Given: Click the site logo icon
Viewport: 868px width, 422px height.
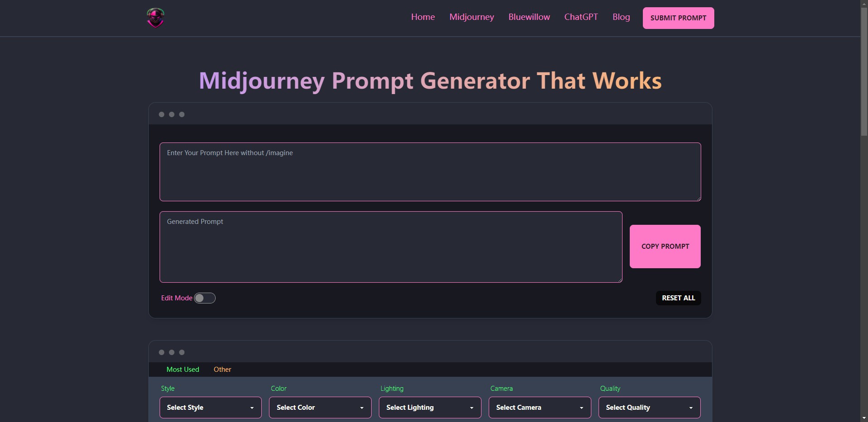Looking at the screenshot, I should [155, 18].
